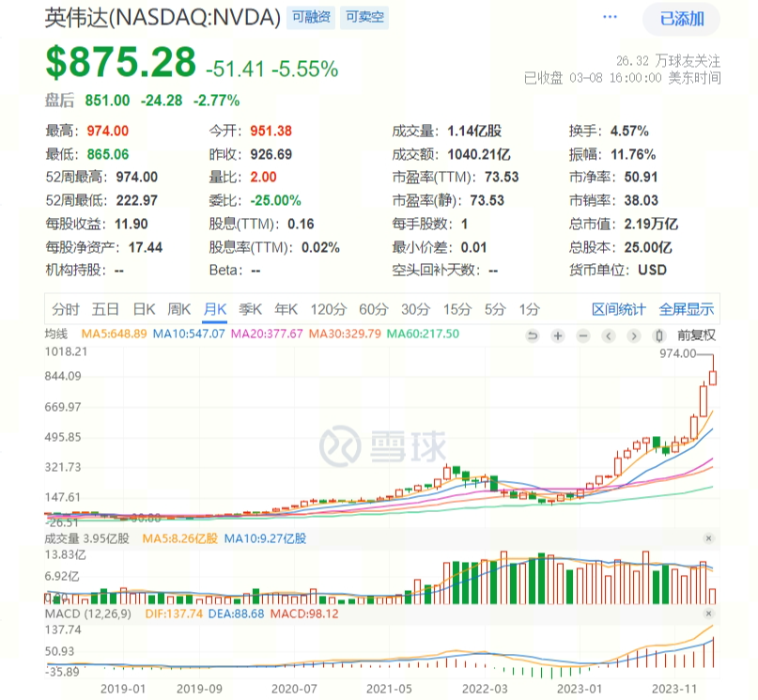This screenshot has height=700, width=758.
Task: Reset the chart view with the undo arrow
Action: (533, 335)
